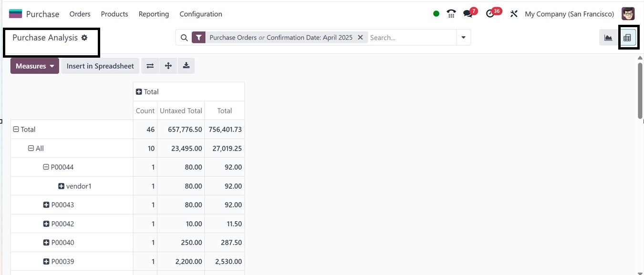Open the search options dropdown arrow
Viewport: 644px width, 275px height.
(x=463, y=37)
